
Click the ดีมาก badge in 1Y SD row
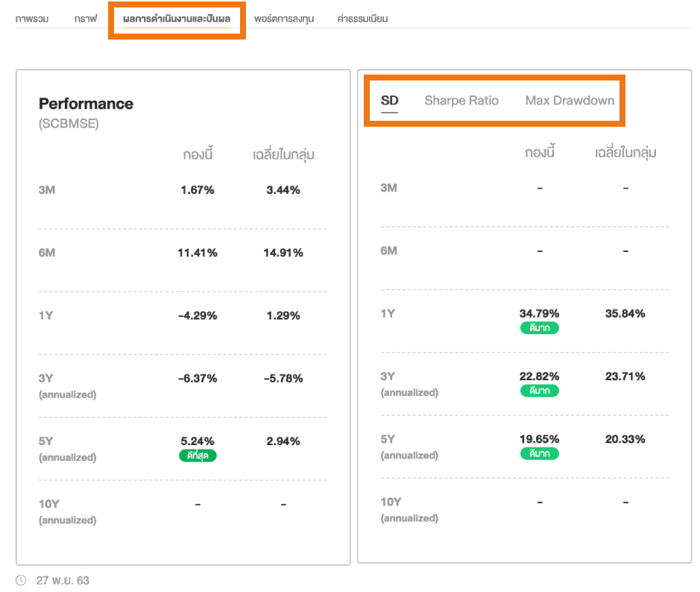pyautogui.click(x=540, y=328)
